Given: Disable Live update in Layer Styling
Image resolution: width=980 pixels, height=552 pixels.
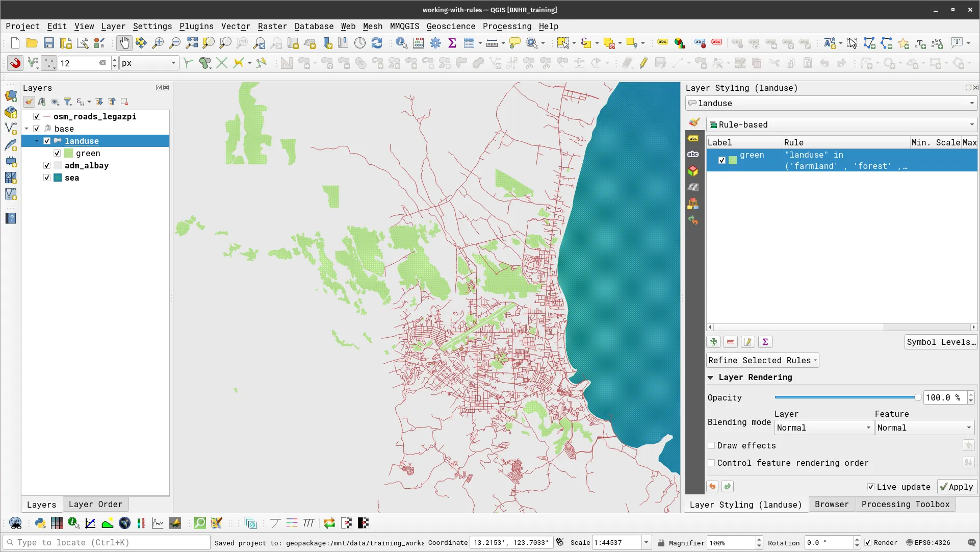Looking at the screenshot, I should tap(871, 487).
